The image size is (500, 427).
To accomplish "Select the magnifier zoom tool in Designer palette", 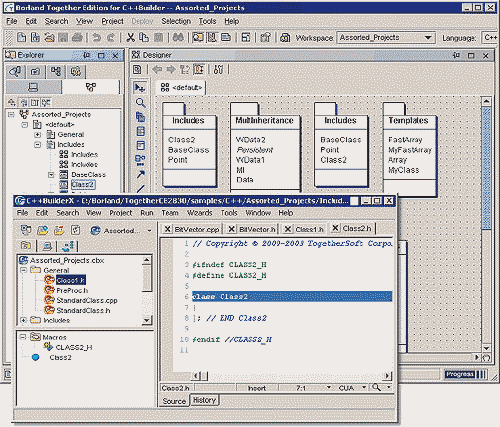I will 141,103.
